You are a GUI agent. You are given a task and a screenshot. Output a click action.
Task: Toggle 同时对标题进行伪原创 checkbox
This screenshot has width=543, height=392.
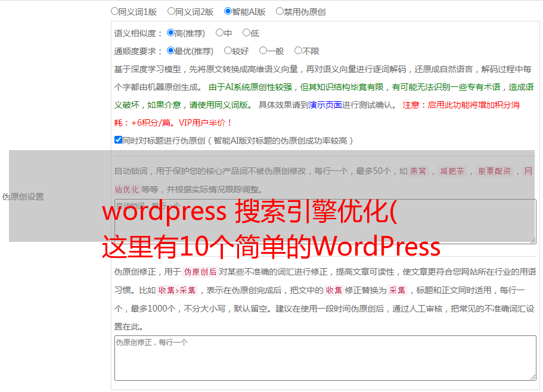(x=118, y=140)
